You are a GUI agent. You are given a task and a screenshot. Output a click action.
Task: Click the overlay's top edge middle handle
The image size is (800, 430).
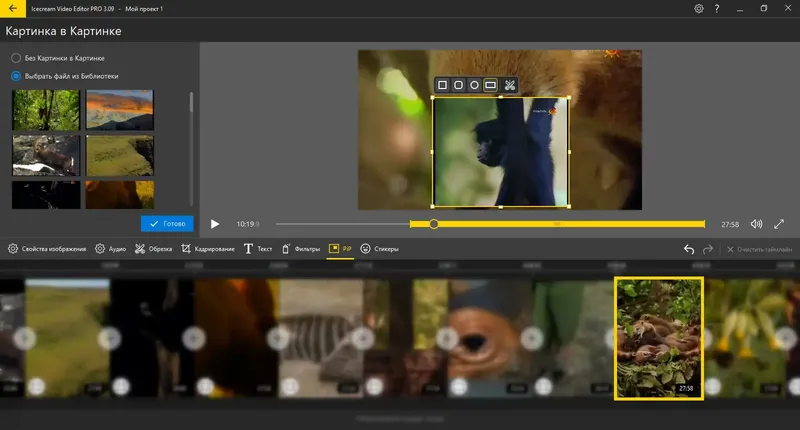click(x=501, y=97)
